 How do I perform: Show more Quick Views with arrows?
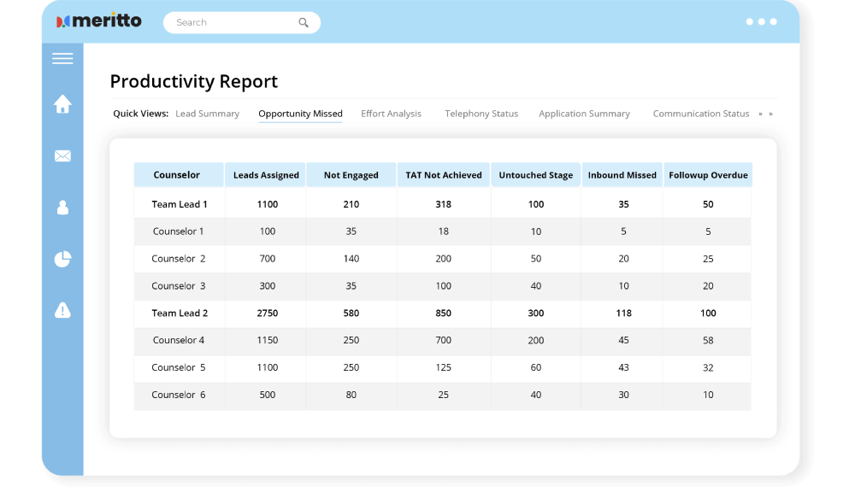765,114
